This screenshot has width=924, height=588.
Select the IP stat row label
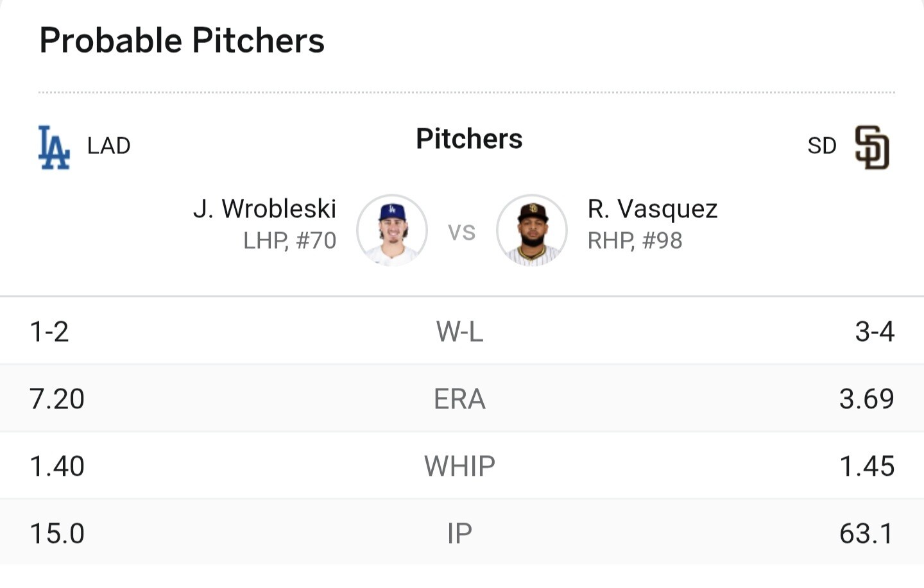tap(459, 533)
